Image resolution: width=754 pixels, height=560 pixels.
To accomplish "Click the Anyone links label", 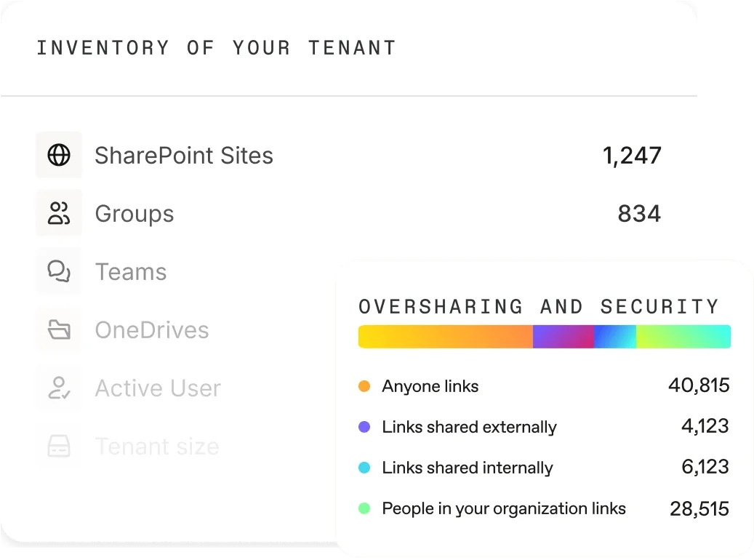I will pos(430,386).
